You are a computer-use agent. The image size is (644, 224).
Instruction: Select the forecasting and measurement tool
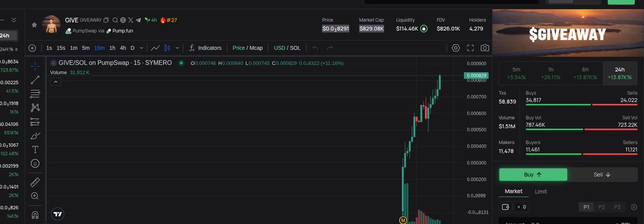[35, 121]
